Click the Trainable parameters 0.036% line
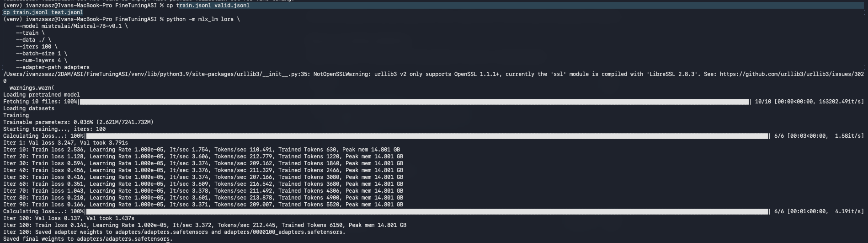This screenshot has width=868, height=243. [78, 122]
